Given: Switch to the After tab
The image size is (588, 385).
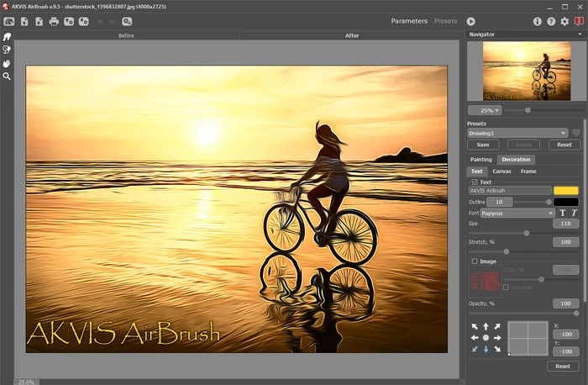Looking at the screenshot, I should [352, 35].
